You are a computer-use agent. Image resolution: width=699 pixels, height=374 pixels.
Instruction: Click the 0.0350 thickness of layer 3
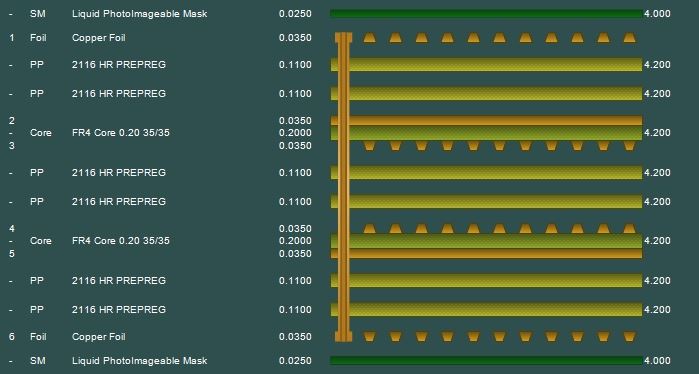point(295,146)
